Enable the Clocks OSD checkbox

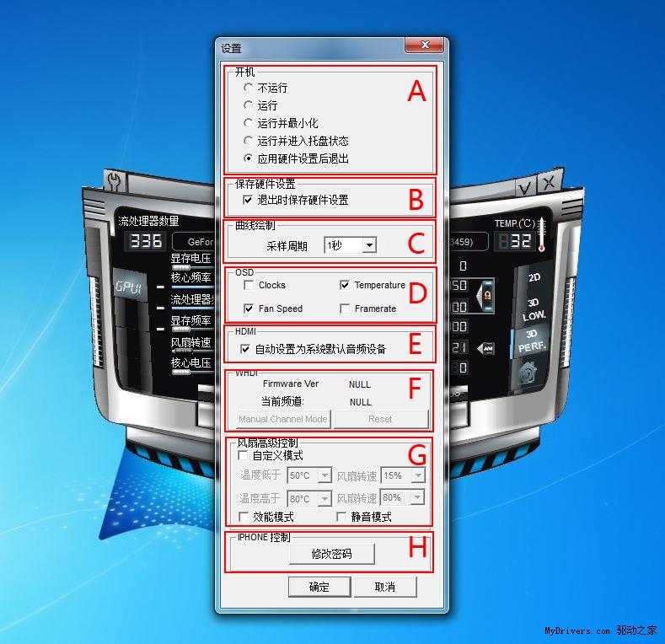tap(249, 286)
